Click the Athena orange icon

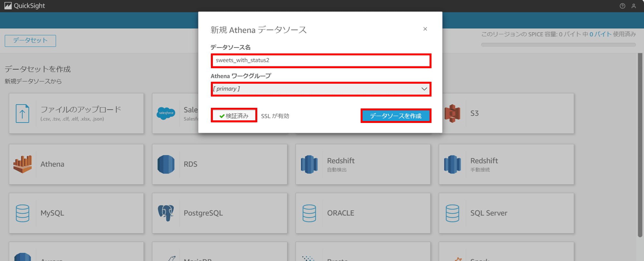pyautogui.click(x=23, y=164)
